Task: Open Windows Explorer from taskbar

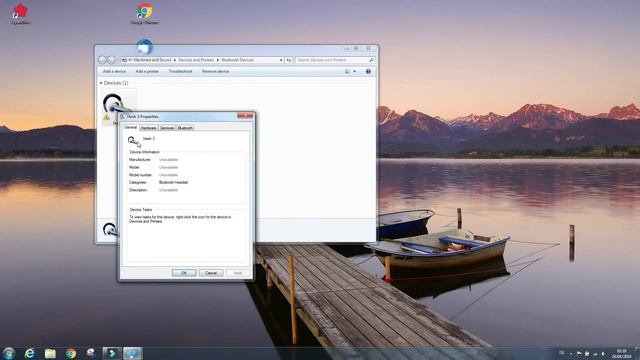Action: coord(50,353)
